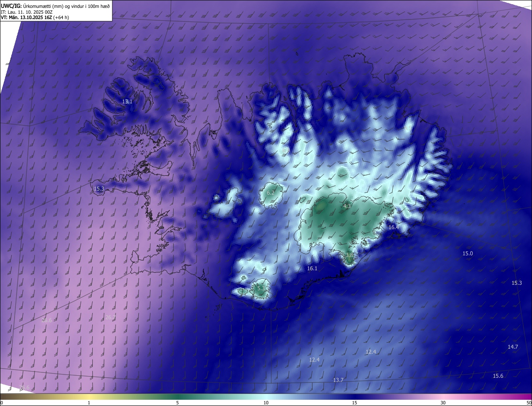Click the 13.1 value over the Westfjords
This screenshot has height=406, width=532.
click(127, 101)
